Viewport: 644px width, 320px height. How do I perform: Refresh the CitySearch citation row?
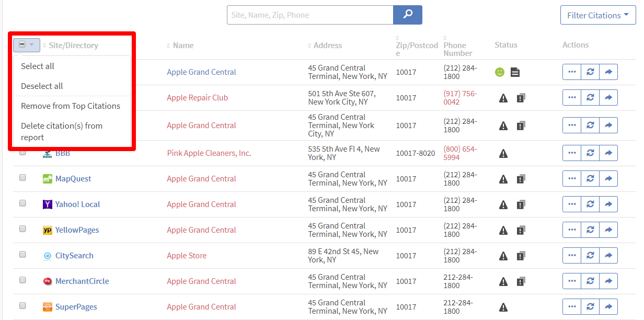[590, 256]
